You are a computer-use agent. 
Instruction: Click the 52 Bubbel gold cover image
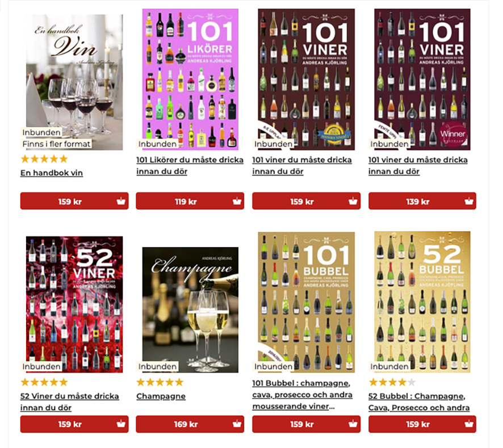coord(422,302)
